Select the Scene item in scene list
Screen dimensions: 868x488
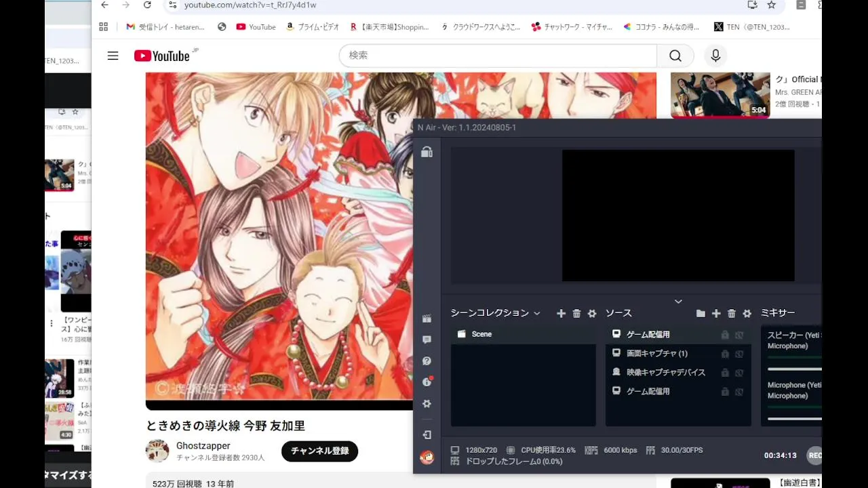pyautogui.click(x=523, y=334)
